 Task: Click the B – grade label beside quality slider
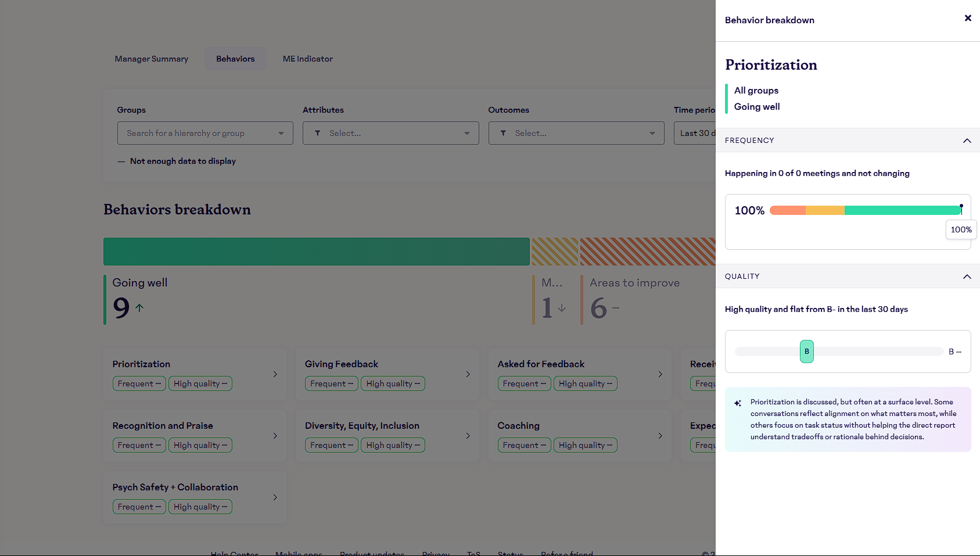(x=954, y=351)
